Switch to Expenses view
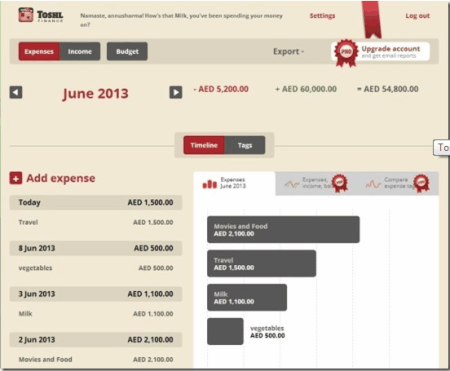This screenshot has width=450, height=371. point(39,51)
